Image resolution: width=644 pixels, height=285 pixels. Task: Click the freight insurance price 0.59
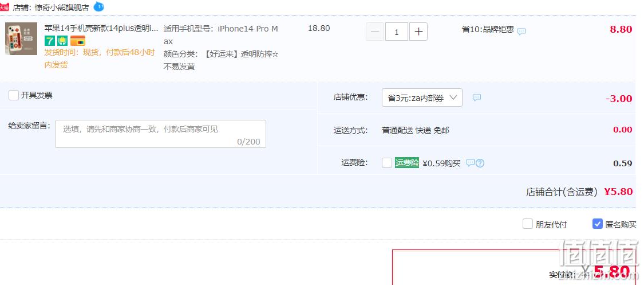point(623,163)
